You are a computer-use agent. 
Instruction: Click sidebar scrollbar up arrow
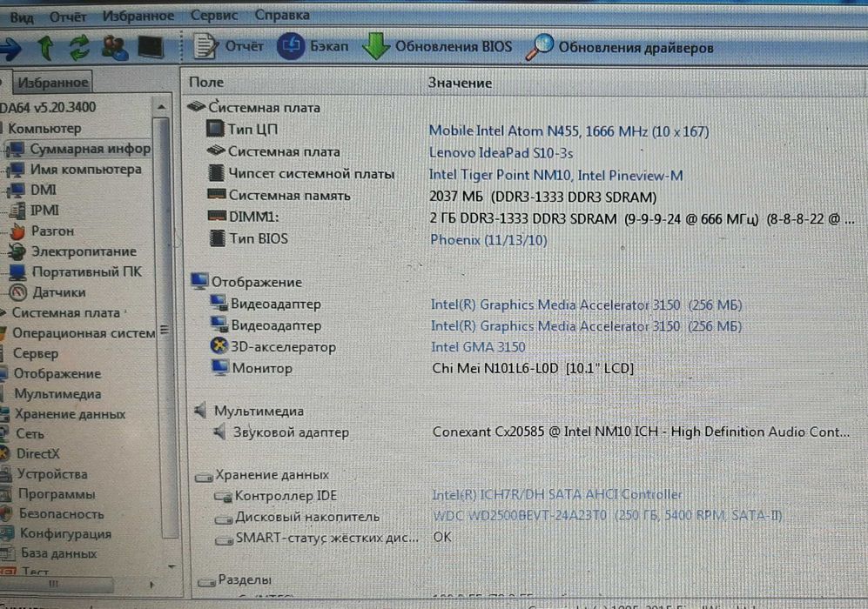(x=161, y=107)
